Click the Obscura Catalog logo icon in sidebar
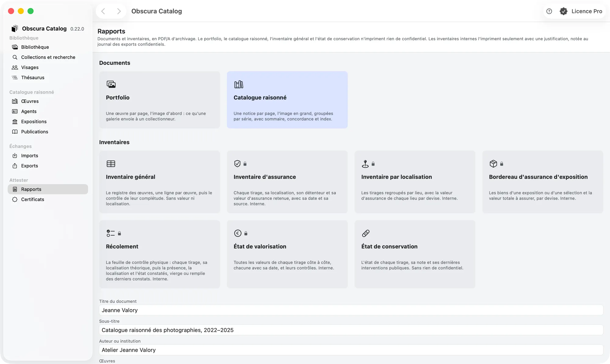The height and width of the screenshot is (364, 610). click(x=15, y=28)
